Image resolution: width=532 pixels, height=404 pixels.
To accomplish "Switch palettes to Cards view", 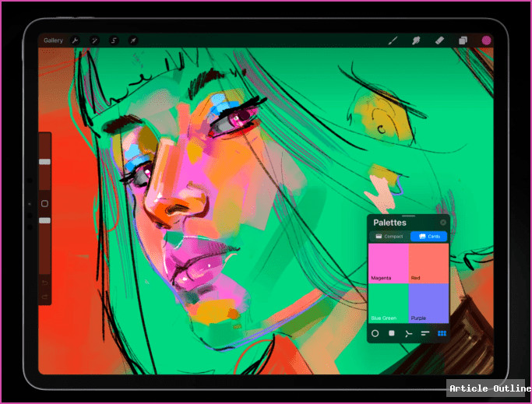I will click(x=428, y=236).
